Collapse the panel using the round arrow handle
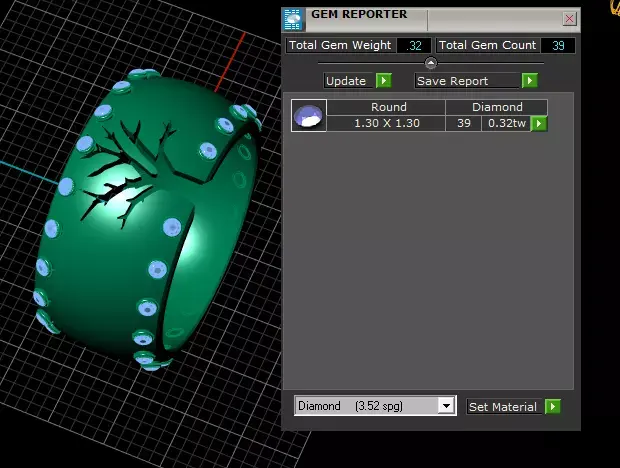The width and height of the screenshot is (620, 468). pos(431,63)
